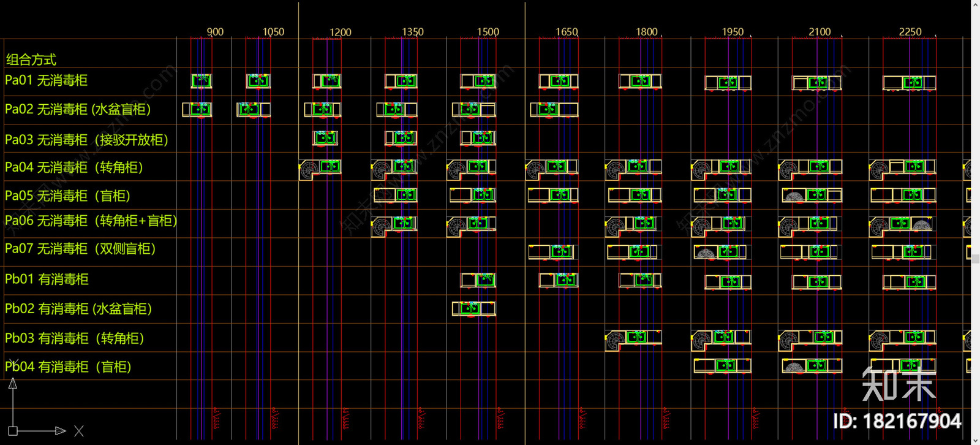Select the row label Pb01 有消毒柜

[47, 279]
